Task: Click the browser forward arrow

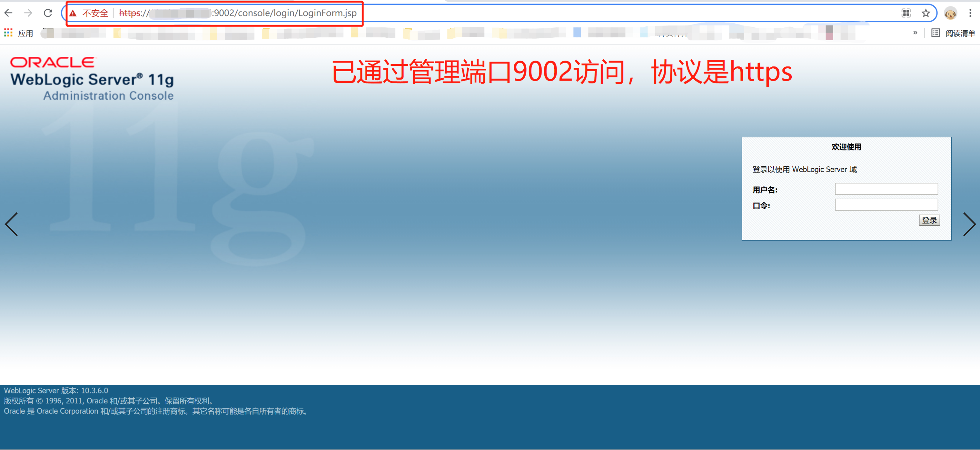Action: tap(28, 13)
